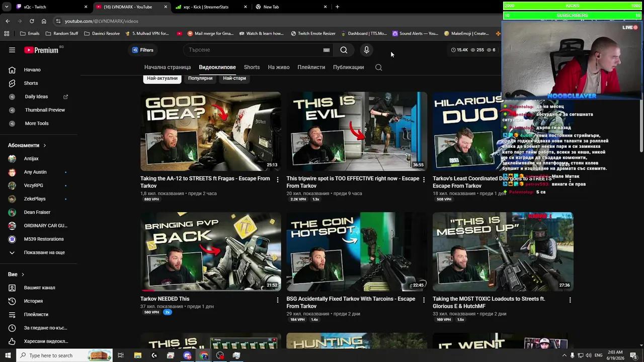Viewport: 644px width, 362px height.
Task: Open options for MOST TOXIC Loadouts video
Action: 570,300
